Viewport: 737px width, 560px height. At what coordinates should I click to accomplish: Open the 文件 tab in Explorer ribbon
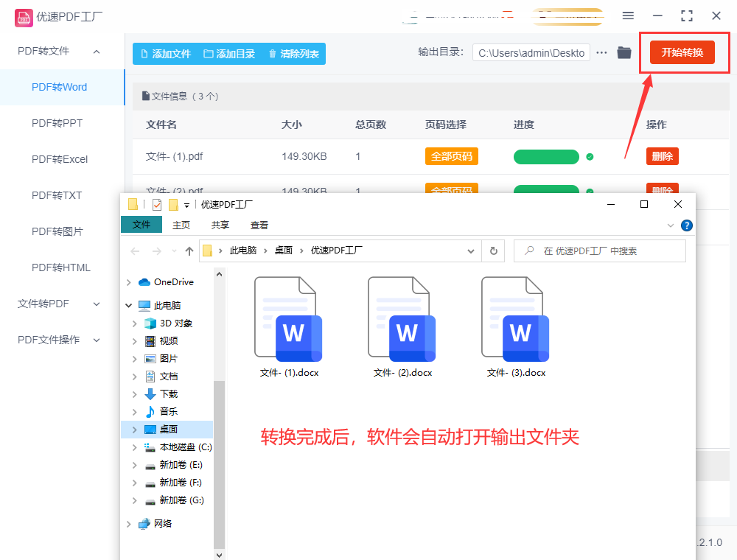(x=142, y=225)
